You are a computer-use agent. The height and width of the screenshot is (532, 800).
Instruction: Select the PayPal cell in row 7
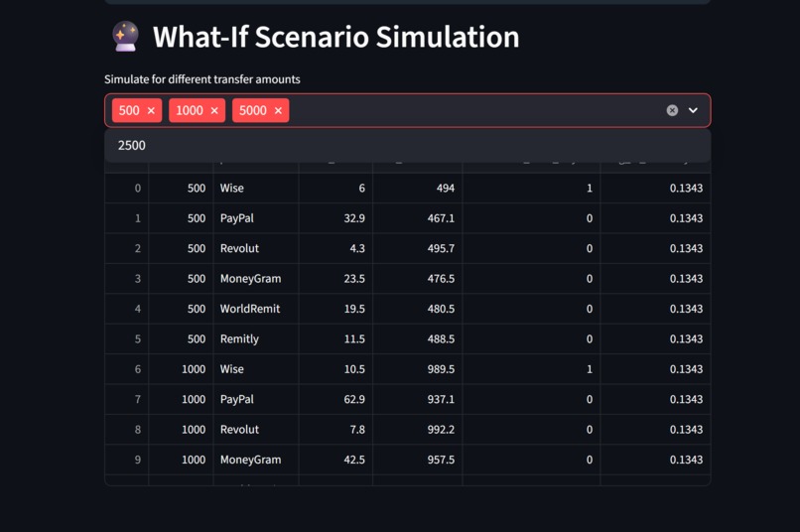click(x=256, y=399)
